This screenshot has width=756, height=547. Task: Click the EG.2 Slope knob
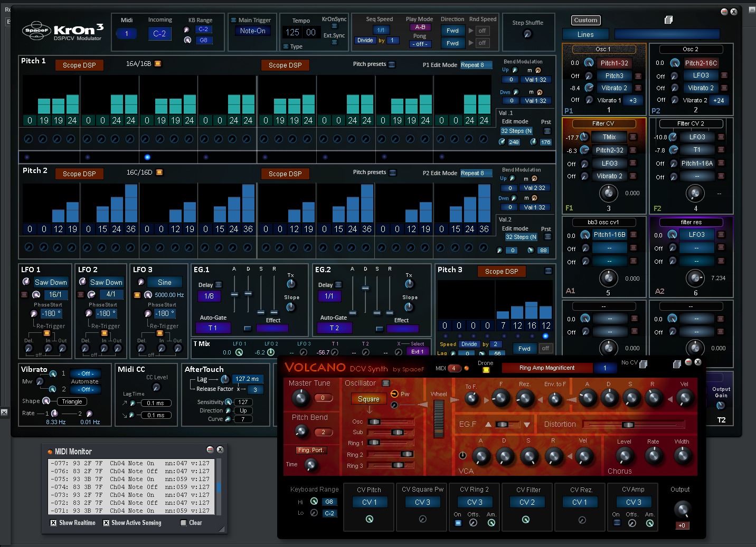pyautogui.click(x=409, y=308)
